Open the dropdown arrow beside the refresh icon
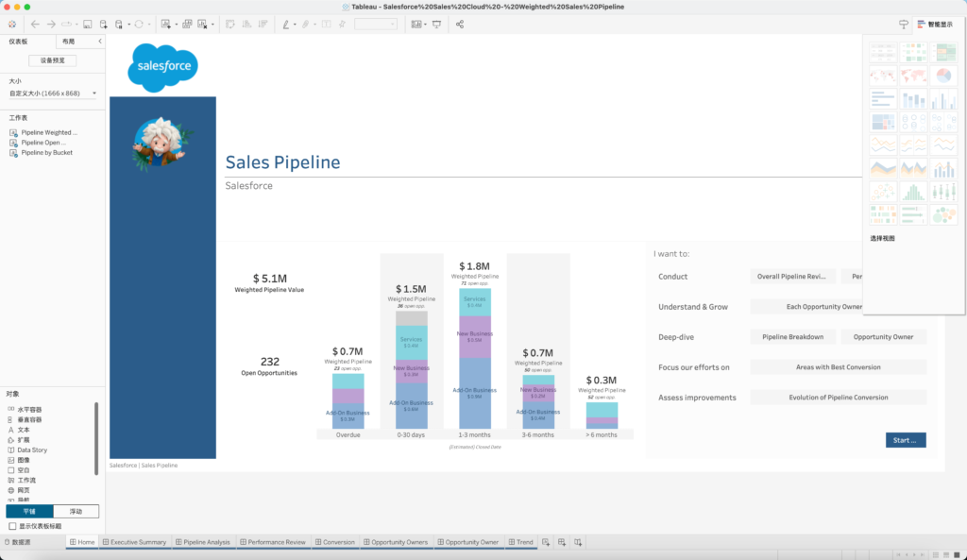967x560 pixels. point(148,25)
